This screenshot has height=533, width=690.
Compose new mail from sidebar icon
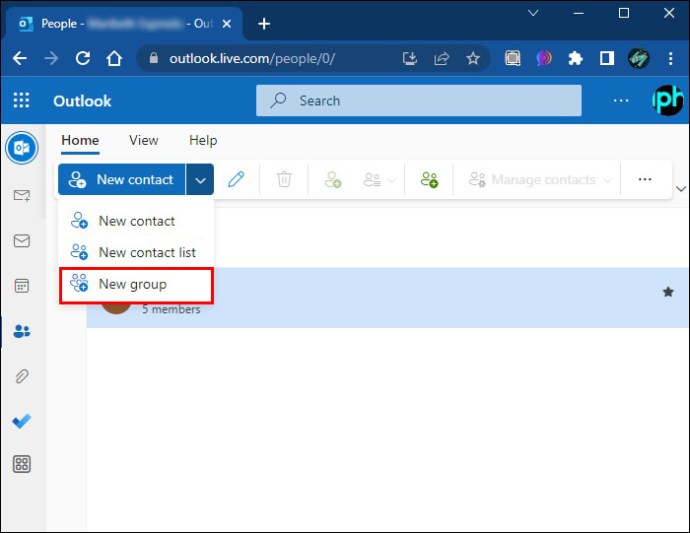point(22,195)
